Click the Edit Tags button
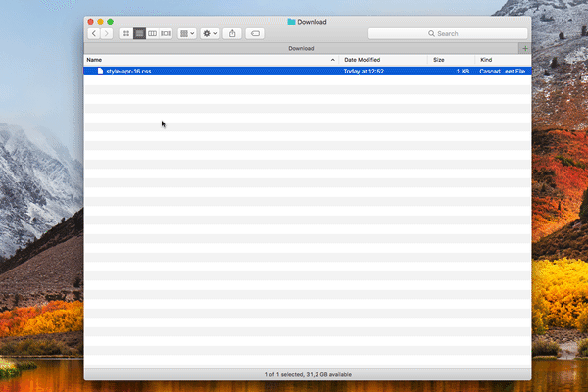The image size is (588, 392). point(255,33)
